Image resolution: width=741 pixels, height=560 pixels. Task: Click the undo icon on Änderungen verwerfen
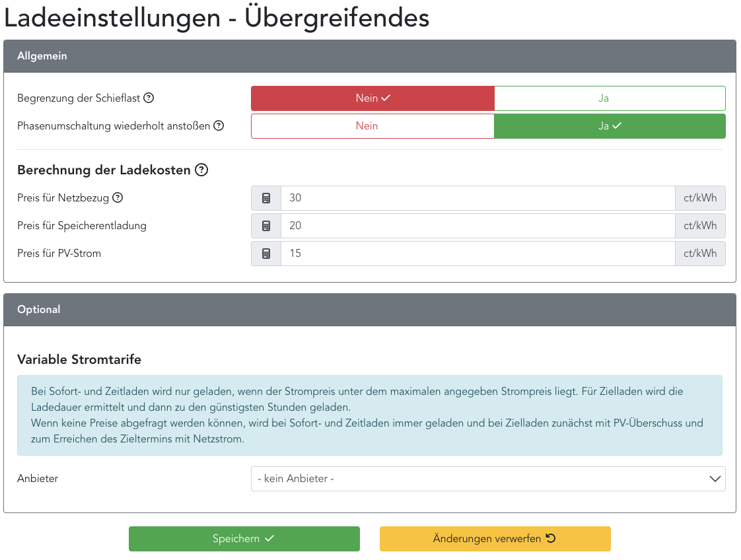point(551,538)
